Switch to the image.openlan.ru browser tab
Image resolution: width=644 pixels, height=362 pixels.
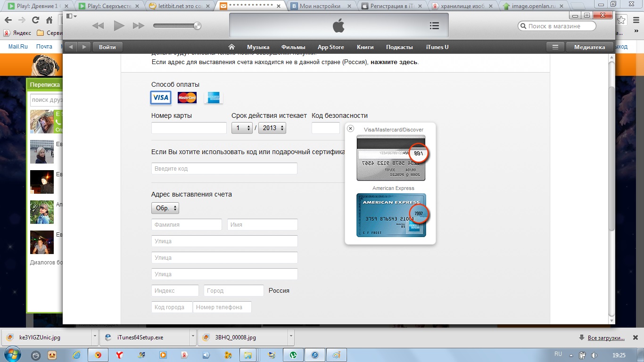(x=535, y=6)
